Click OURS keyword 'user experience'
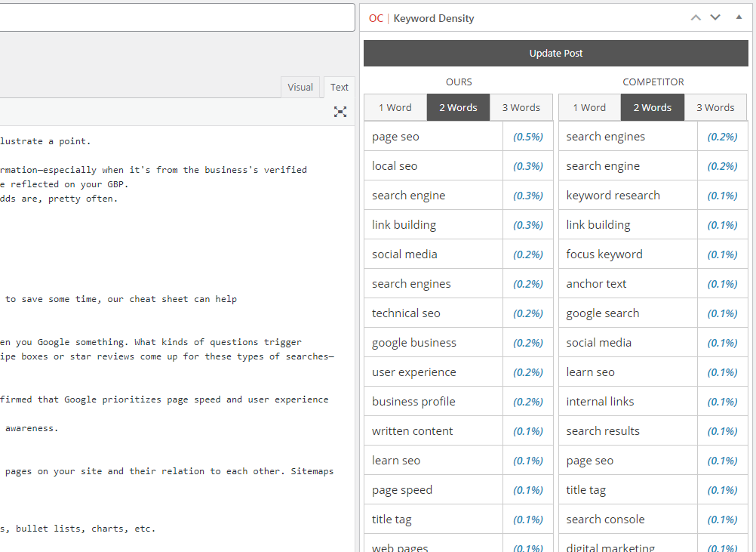Screen dimensions: 756x552 tap(413, 372)
